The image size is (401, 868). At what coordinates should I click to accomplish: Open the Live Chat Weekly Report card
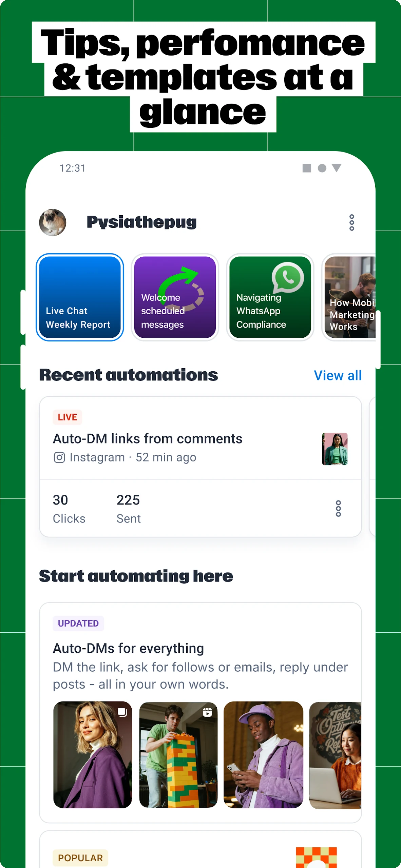(80, 297)
